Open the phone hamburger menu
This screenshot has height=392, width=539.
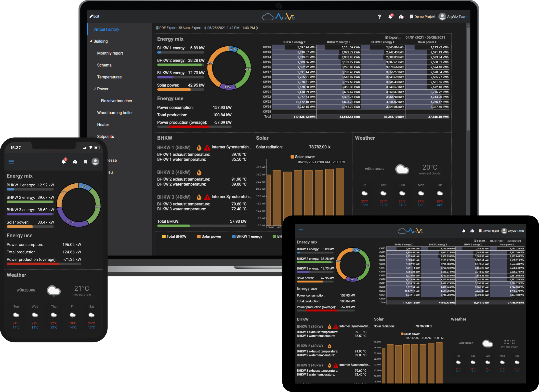11,162
